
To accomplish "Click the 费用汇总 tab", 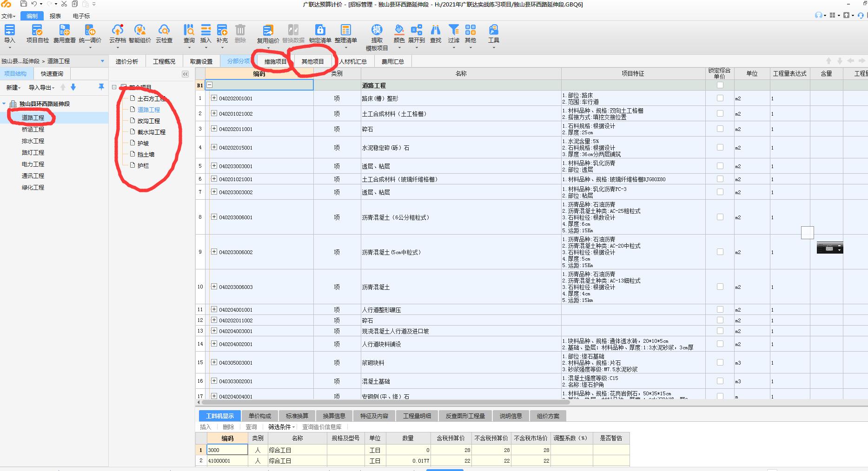I will [x=393, y=61].
